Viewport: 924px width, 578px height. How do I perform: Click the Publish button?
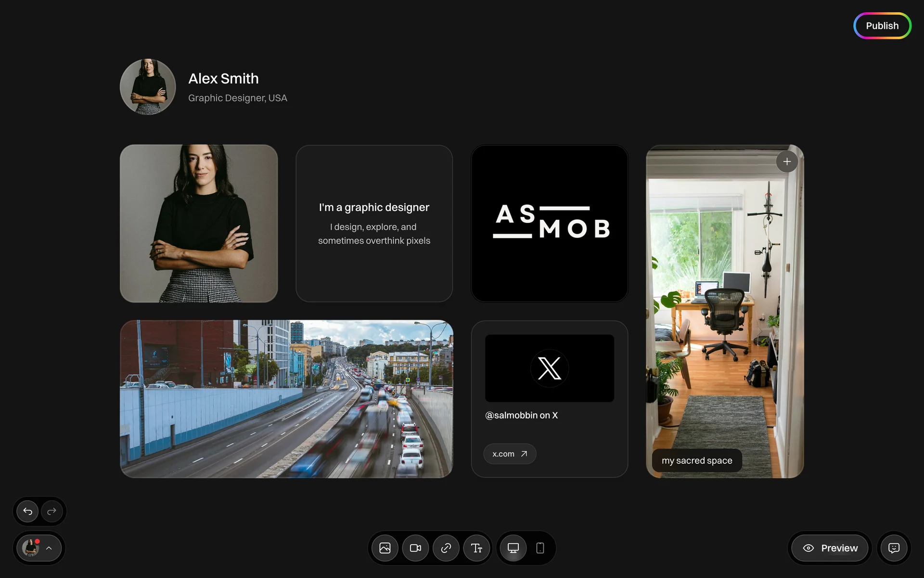(882, 26)
